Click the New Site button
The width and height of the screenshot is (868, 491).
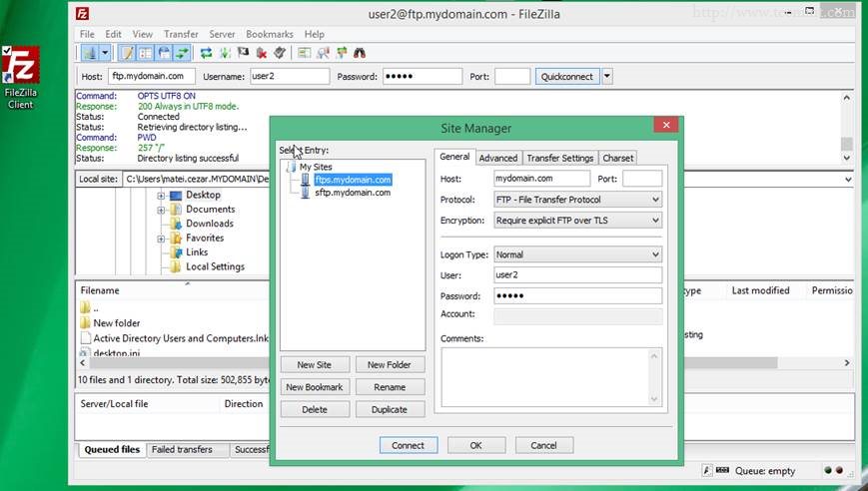tap(315, 365)
